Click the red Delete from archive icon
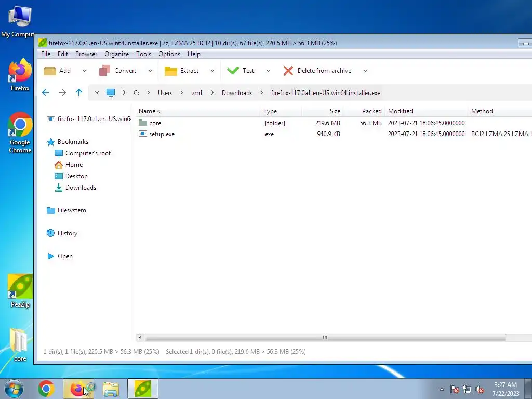The height and width of the screenshot is (399, 532). [x=288, y=71]
